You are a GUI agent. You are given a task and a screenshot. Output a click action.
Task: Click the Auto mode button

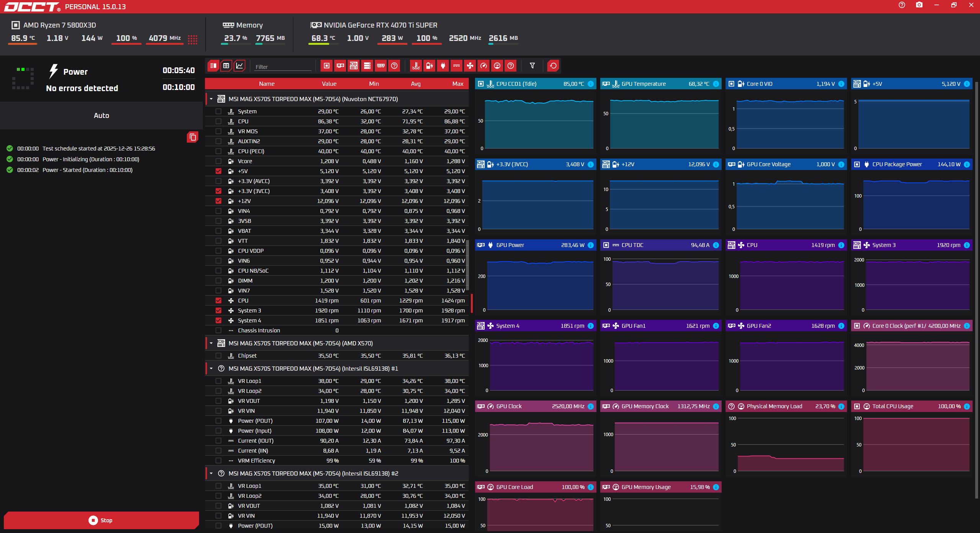(x=101, y=115)
